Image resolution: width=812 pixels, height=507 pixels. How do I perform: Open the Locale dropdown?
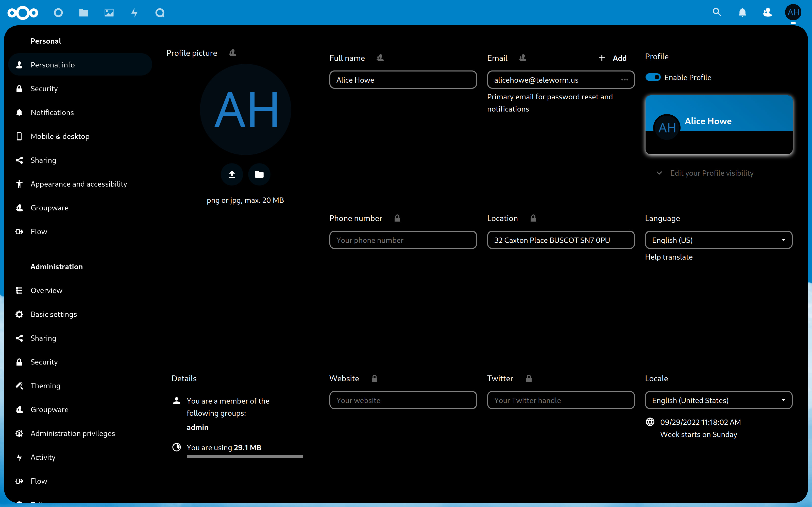[718, 400]
